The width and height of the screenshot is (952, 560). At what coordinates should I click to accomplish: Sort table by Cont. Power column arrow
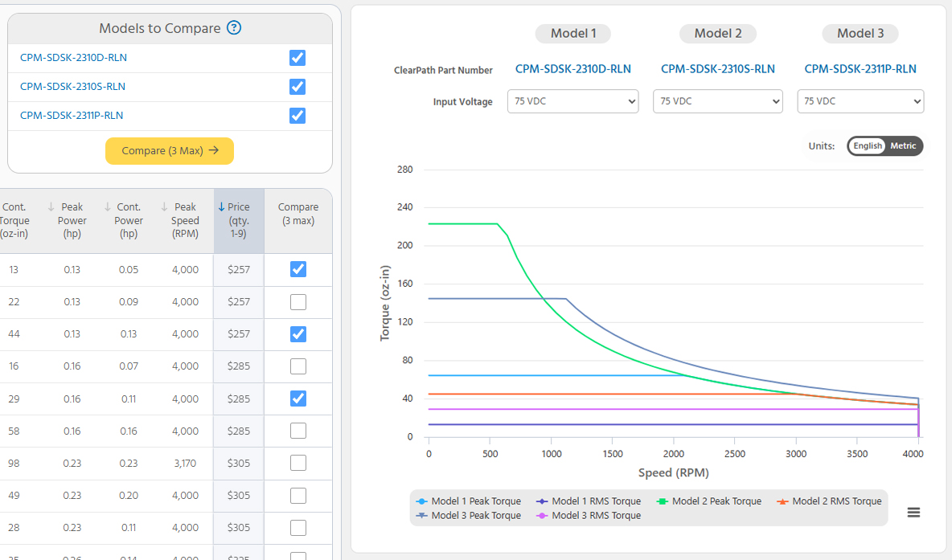(109, 206)
